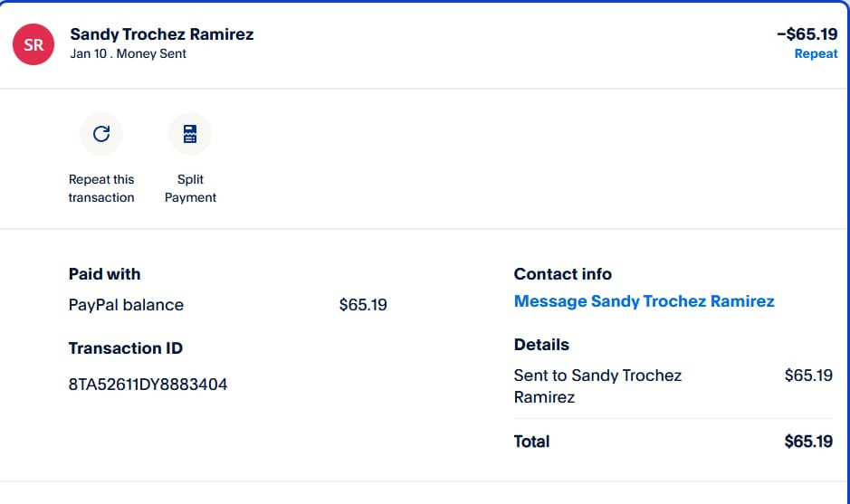The image size is (850, 504).
Task: Click the Details heading
Action: pyautogui.click(x=541, y=345)
